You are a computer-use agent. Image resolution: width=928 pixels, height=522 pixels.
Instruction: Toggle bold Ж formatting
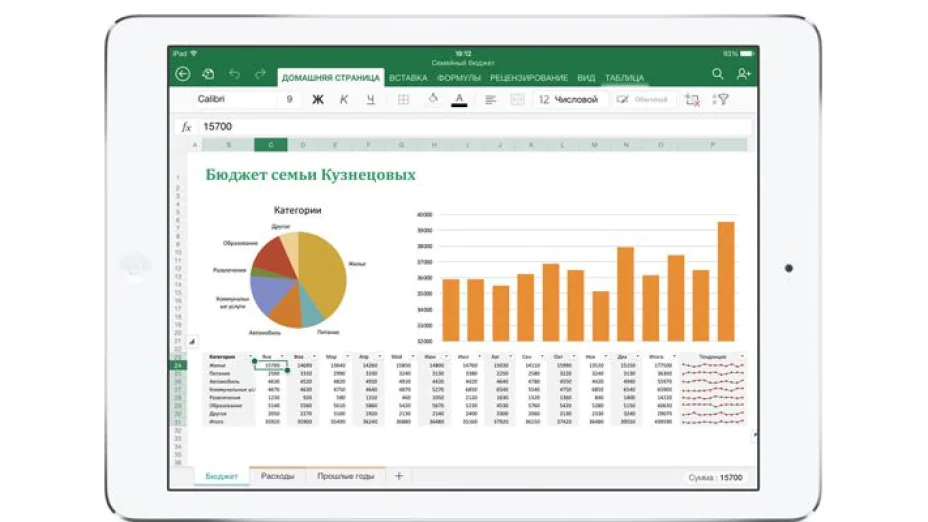[x=318, y=99]
